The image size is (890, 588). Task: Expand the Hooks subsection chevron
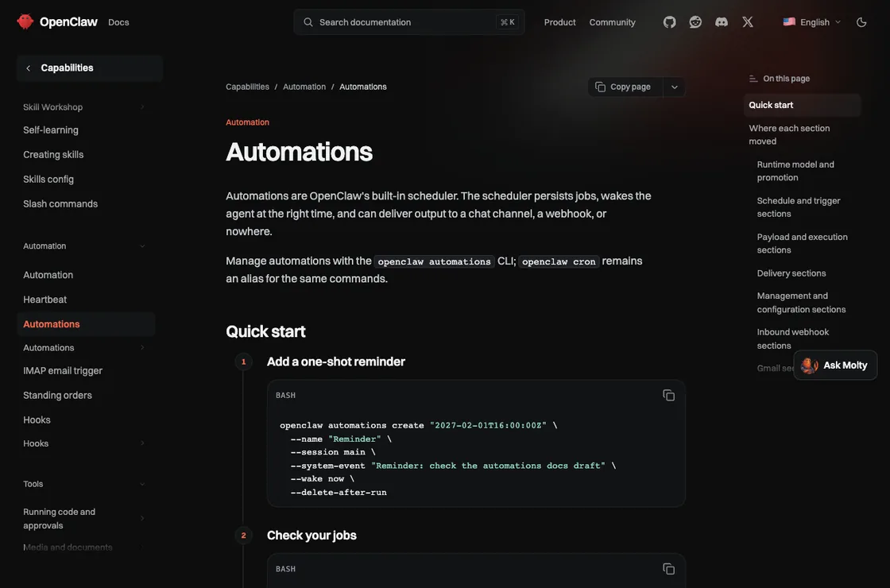click(x=142, y=443)
